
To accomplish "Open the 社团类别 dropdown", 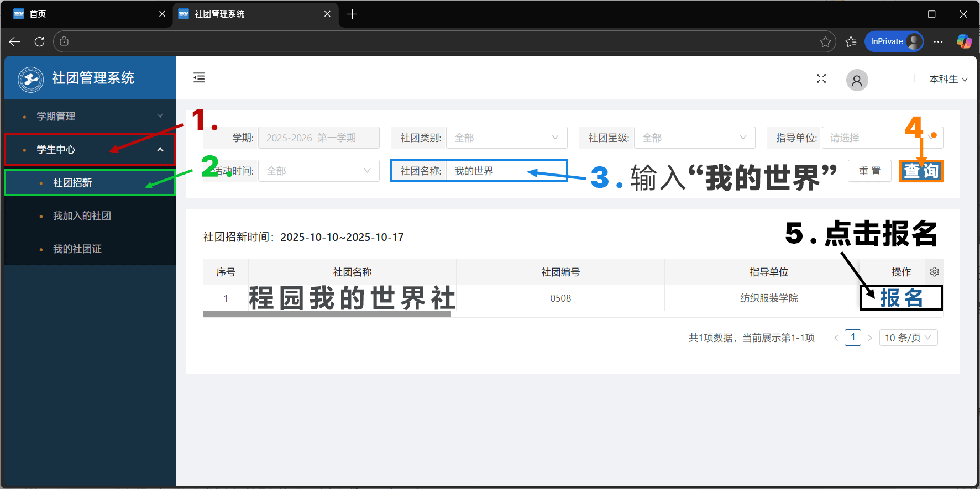I will (506, 138).
